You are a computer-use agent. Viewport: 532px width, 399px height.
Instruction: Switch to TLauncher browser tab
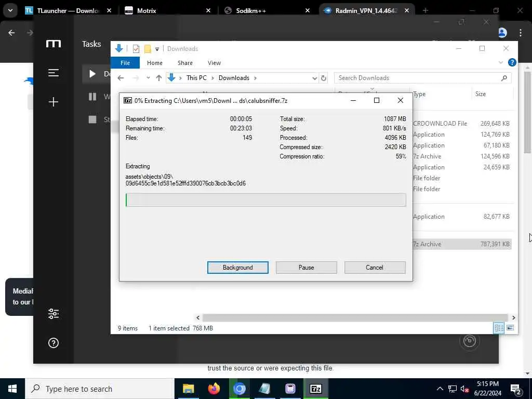pyautogui.click(x=68, y=10)
